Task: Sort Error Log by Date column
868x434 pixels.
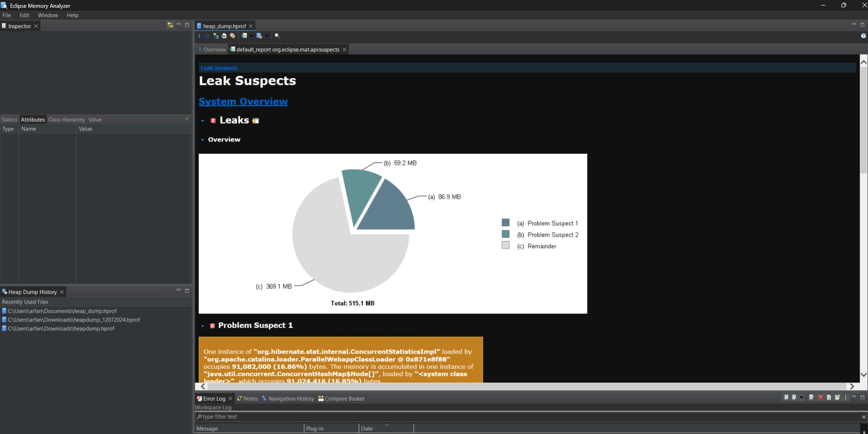Action: point(386,429)
